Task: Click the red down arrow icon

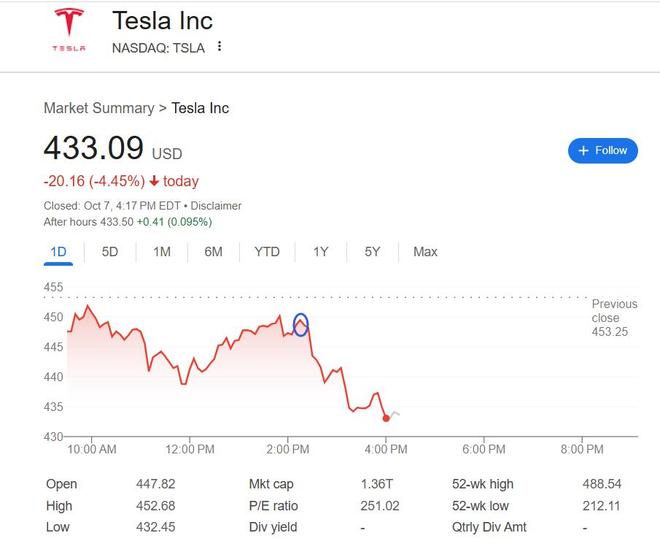Action: pyautogui.click(x=154, y=182)
